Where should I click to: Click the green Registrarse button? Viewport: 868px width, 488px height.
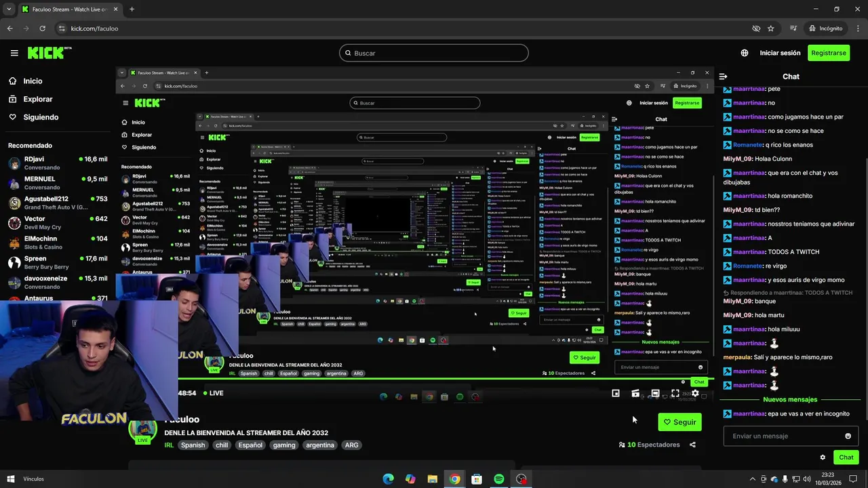point(829,53)
